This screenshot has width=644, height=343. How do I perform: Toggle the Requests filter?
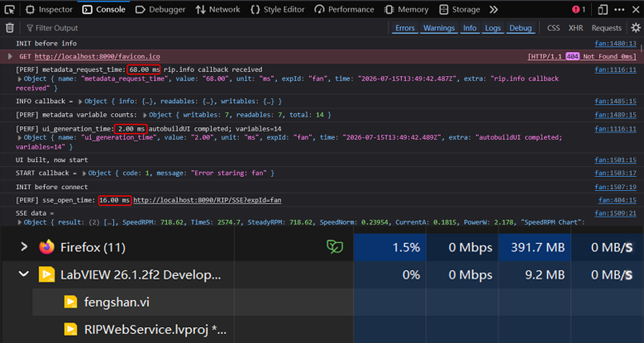click(606, 28)
